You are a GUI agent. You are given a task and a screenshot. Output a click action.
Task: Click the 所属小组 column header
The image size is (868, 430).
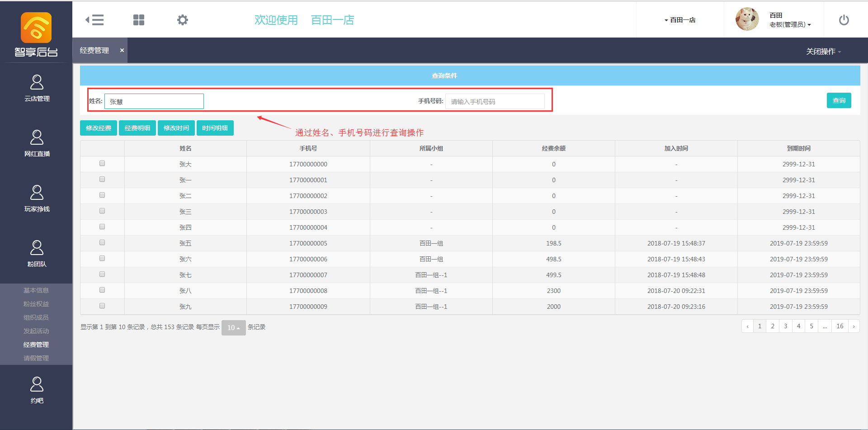431,148
